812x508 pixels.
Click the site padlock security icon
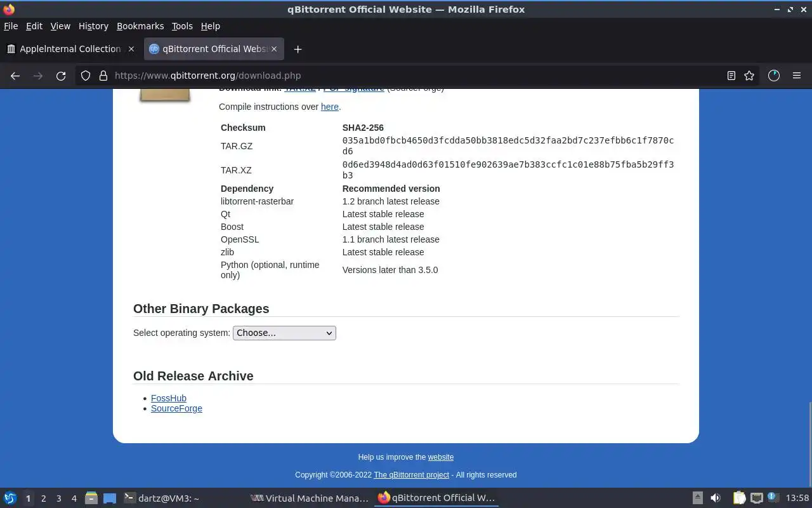pos(103,76)
